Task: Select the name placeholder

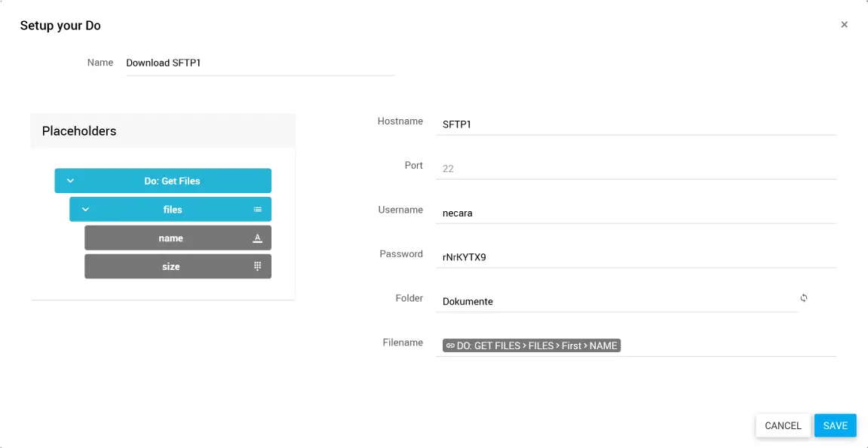Action: click(x=171, y=238)
